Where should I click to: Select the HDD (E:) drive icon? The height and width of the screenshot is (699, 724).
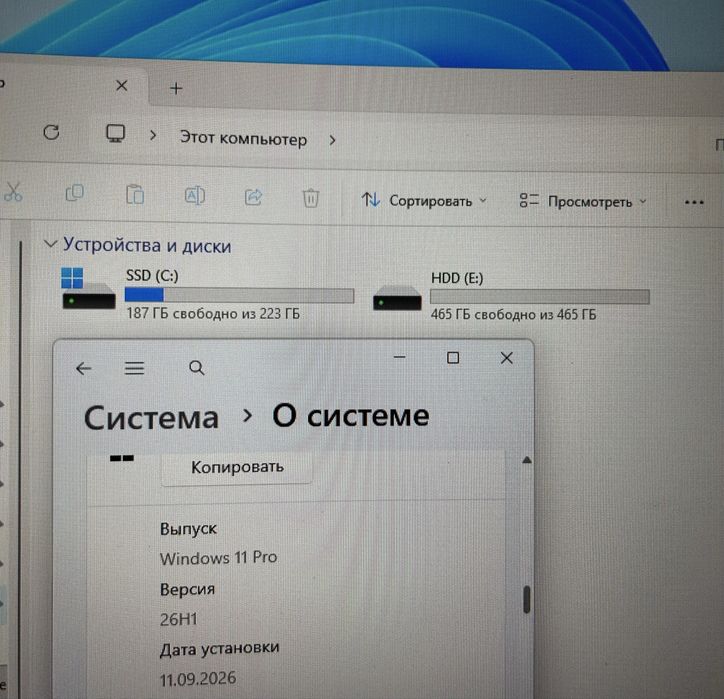pyautogui.click(x=397, y=298)
